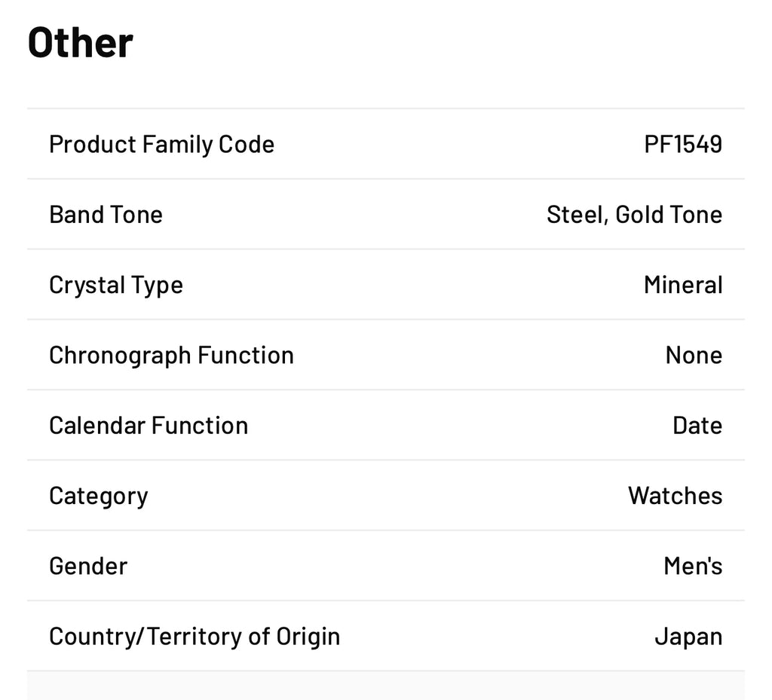Click 'Gold Tone' in the Band Tone value
Image resolution: width=772 pixels, height=700 pixels.
point(669,215)
